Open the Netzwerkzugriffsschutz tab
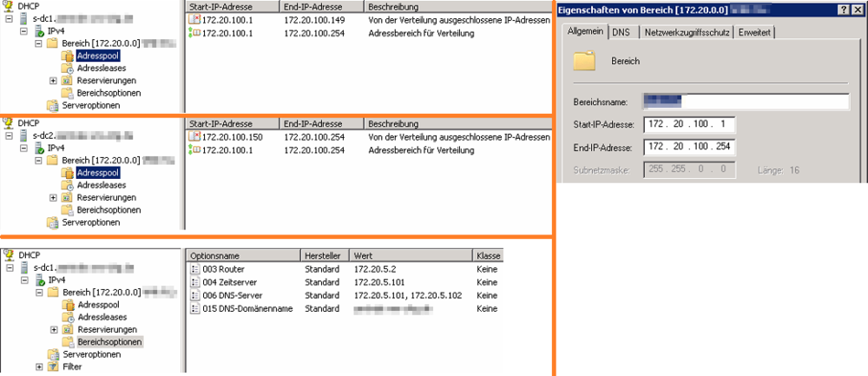Screen dimensions: 868x376 [685, 33]
